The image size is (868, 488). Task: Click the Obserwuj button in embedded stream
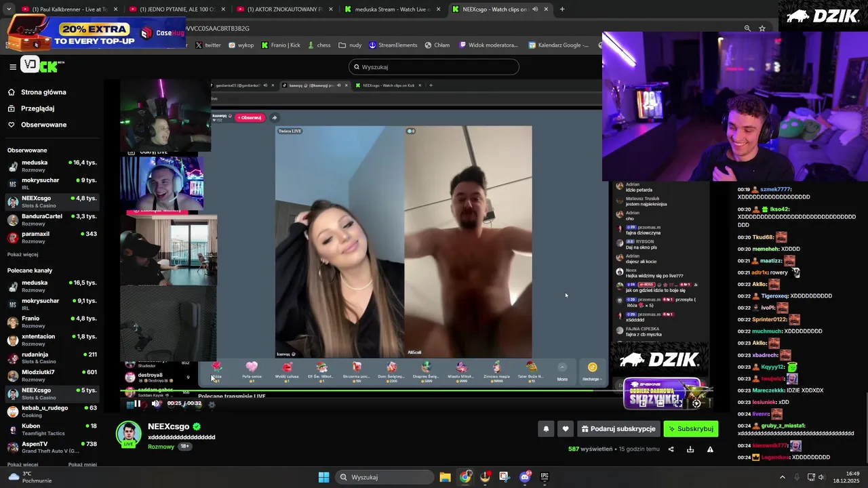pos(249,117)
